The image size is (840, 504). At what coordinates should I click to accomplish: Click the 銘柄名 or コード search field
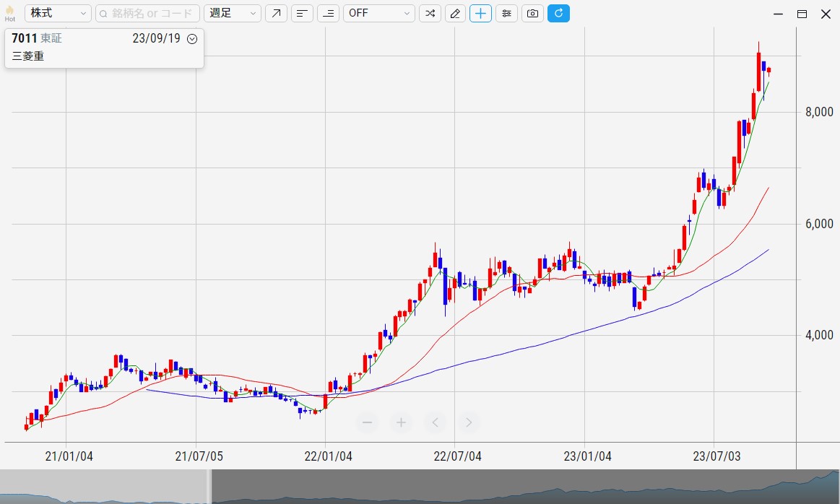147,14
